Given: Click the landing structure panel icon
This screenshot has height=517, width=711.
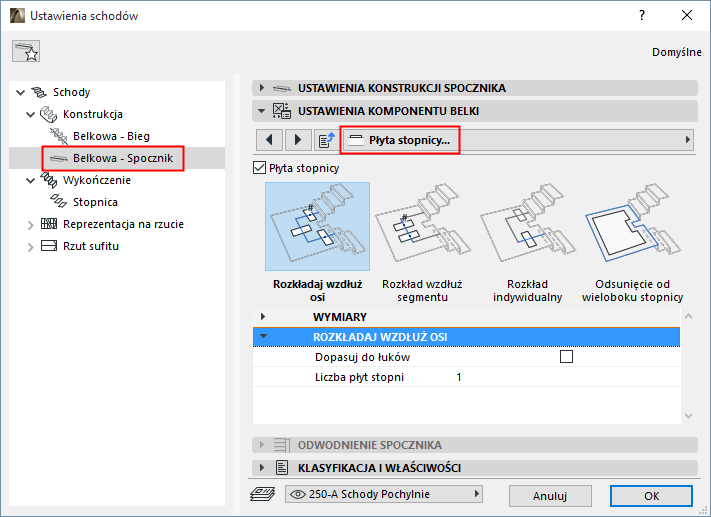Looking at the screenshot, I should click(x=282, y=88).
